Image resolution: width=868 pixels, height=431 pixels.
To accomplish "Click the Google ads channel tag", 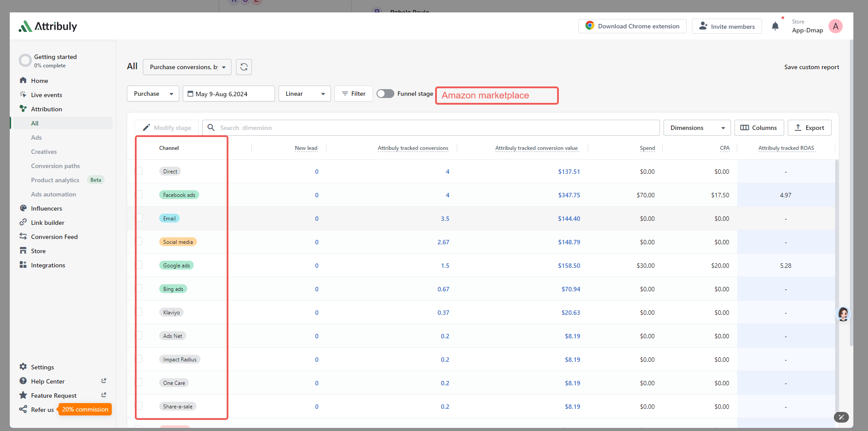I will click(x=177, y=265).
